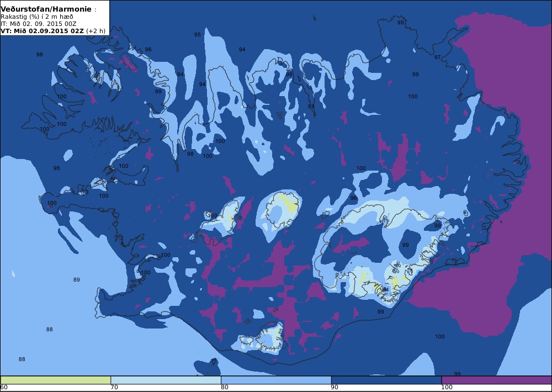Click the "80" label under the color scale
Image resolution: width=552 pixels, height=392 pixels.
[x=225, y=388]
